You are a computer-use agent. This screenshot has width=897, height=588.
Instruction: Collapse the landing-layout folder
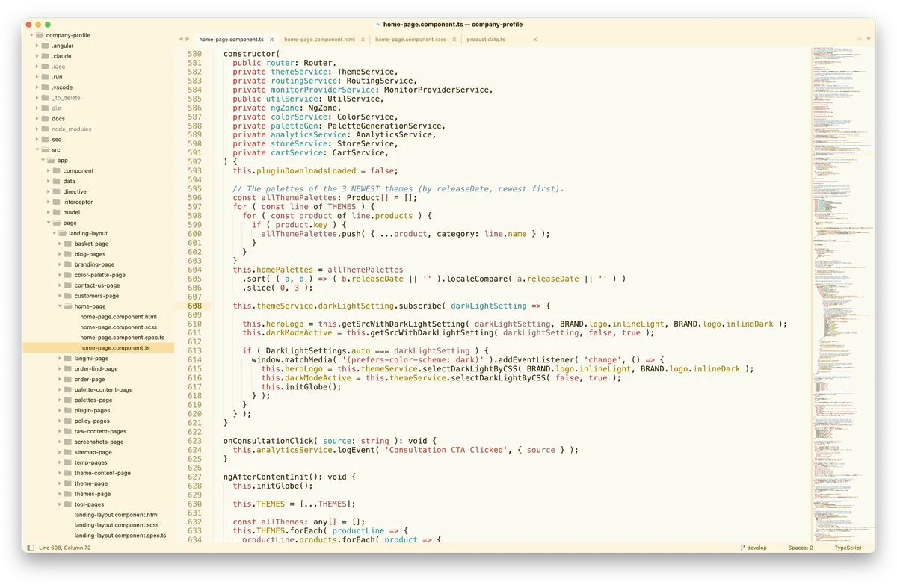[54, 233]
